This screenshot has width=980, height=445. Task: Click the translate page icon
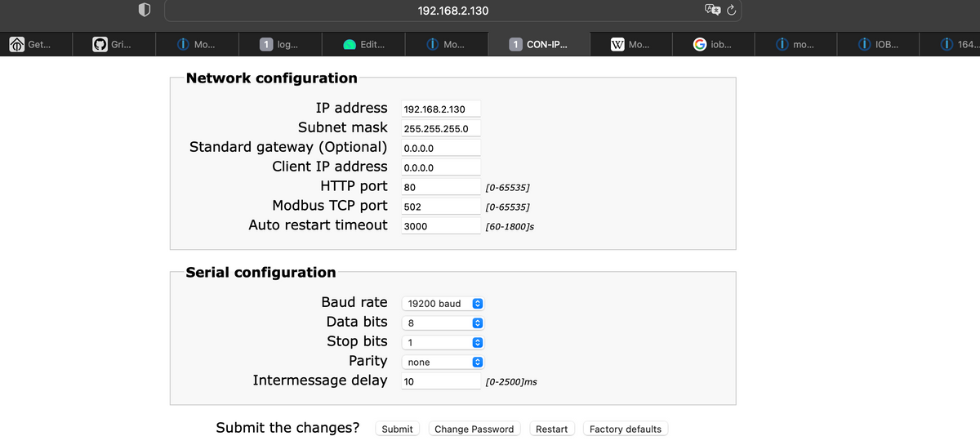(710, 10)
